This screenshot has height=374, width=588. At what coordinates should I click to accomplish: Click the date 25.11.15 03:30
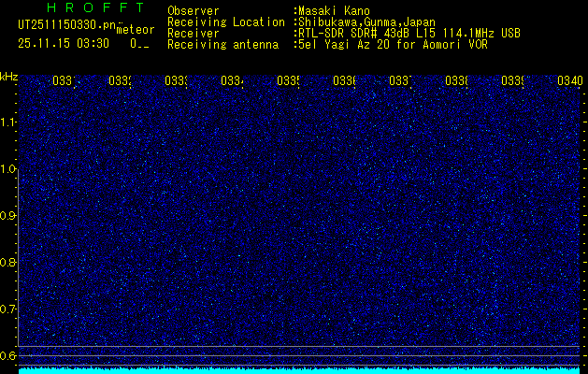point(64,44)
